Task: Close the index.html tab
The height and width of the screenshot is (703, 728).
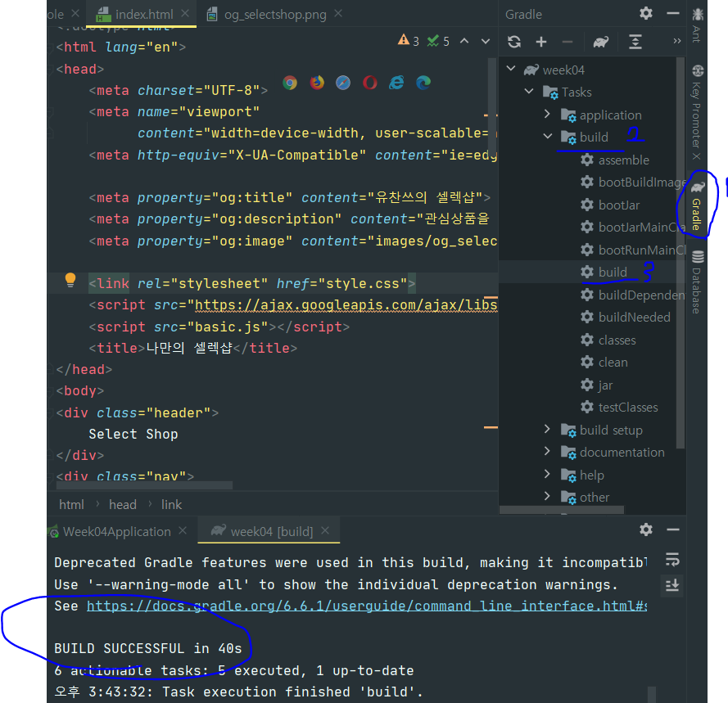Action: [185, 13]
